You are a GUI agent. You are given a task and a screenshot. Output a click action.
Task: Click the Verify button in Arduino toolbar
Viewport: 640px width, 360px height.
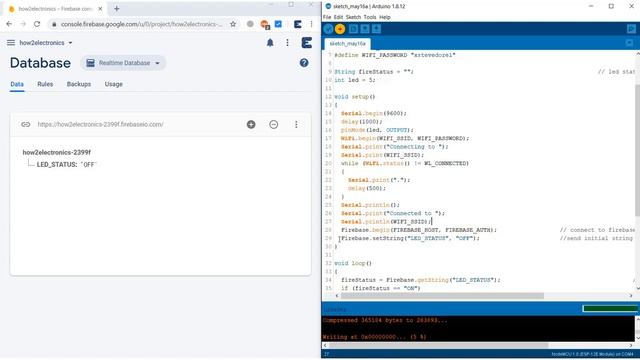point(329,29)
